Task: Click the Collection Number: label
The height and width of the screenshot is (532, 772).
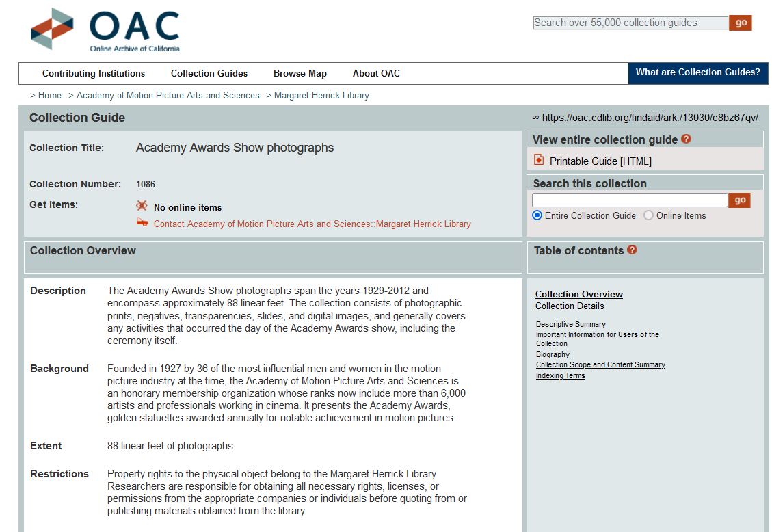Action: click(75, 184)
